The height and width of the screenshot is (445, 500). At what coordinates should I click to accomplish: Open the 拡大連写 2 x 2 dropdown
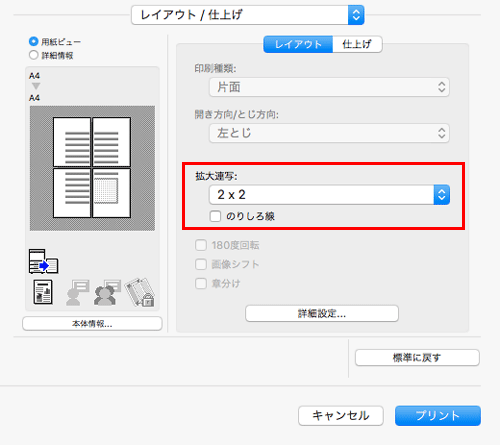329,195
